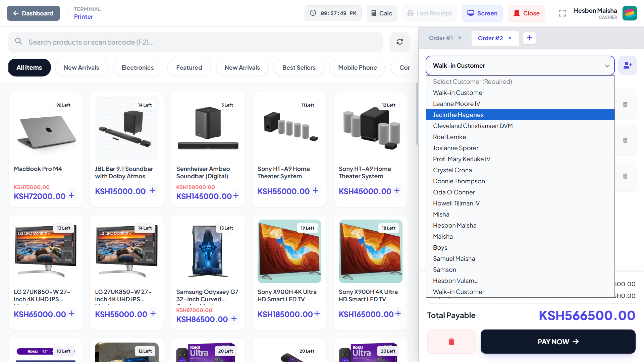This screenshot has width=644, height=362.
Task: Click red trash clear-cart button
Action: coord(451,342)
